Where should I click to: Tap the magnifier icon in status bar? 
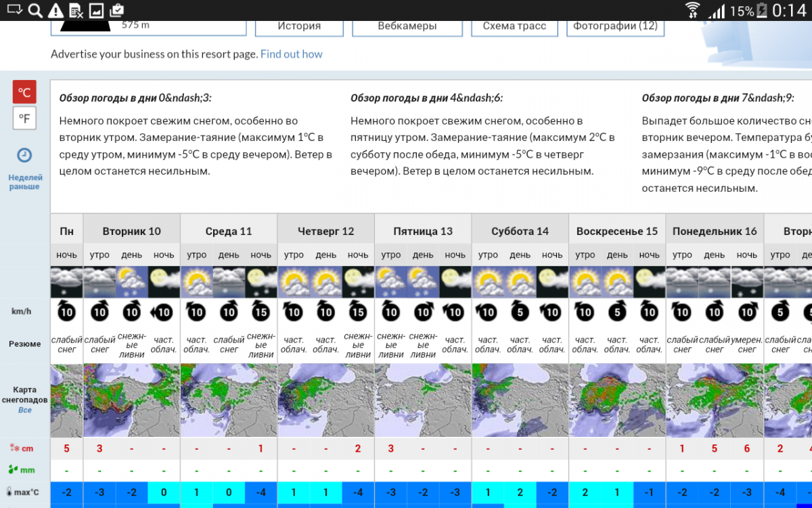click(x=35, y=10)
